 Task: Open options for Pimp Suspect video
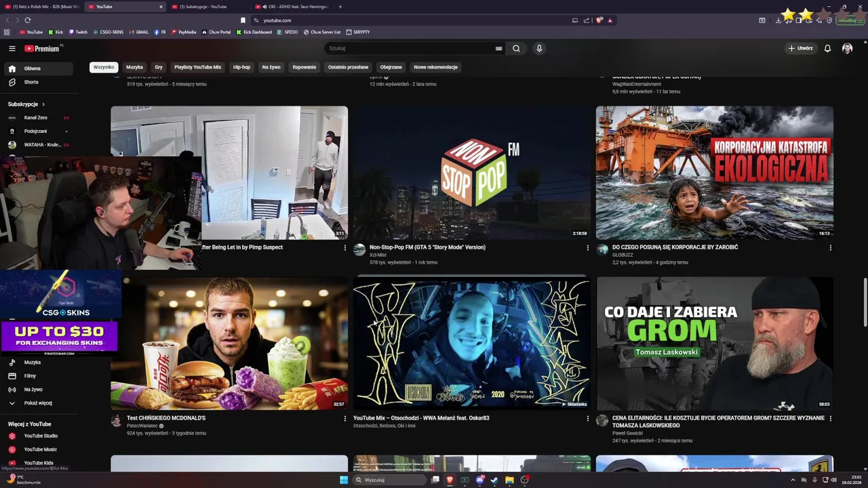(x=344, y=248)
